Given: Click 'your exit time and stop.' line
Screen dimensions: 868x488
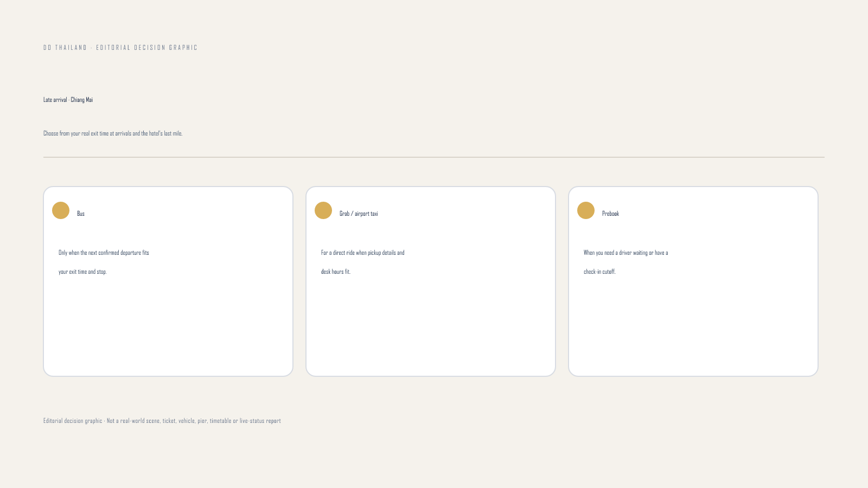Looking at the screenshot, I should (x=82, y=272).
